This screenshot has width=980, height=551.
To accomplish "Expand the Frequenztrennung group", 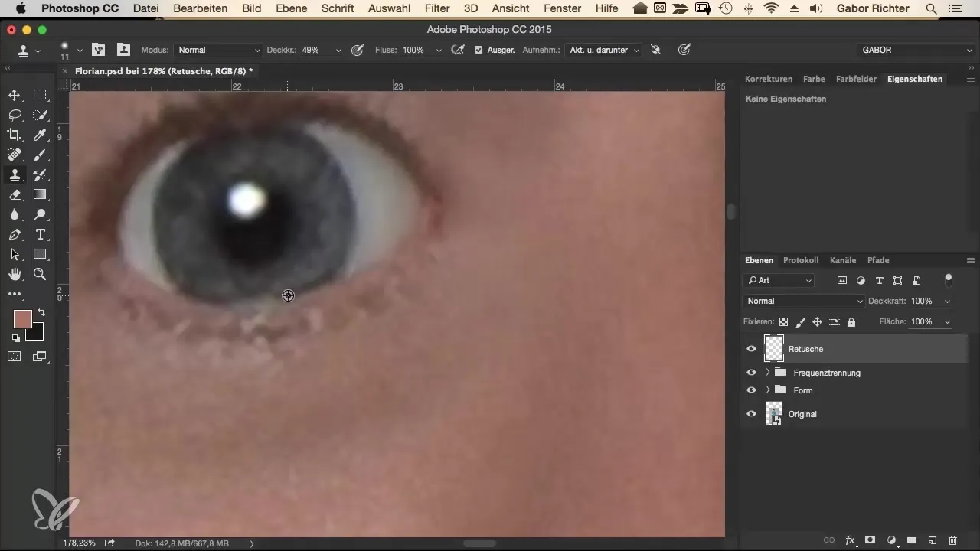I will (767, 373).
